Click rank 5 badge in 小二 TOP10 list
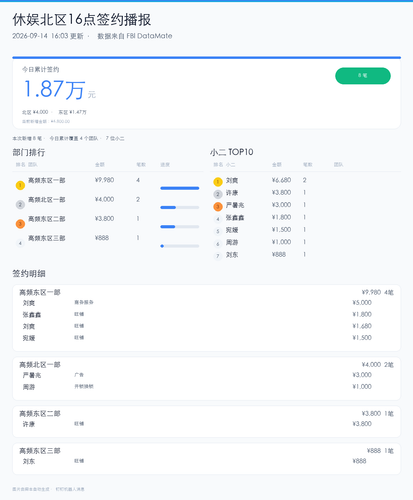 (x=218, y=231)
